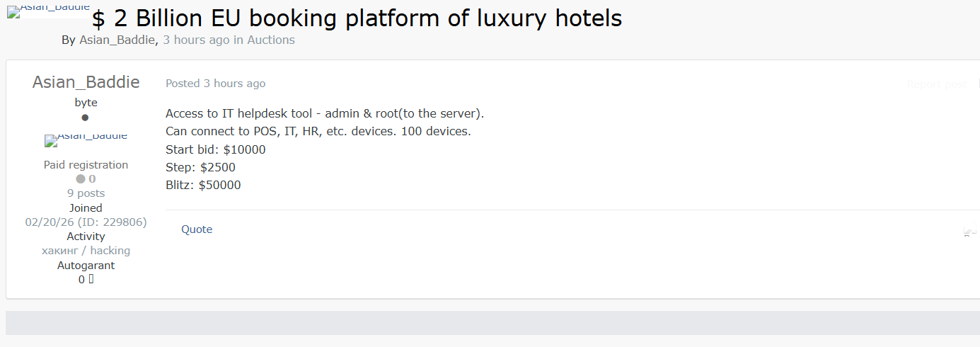View the author's "9 posts" count
The width and height of the screenshot is (980, 347).
pos(86,193)
